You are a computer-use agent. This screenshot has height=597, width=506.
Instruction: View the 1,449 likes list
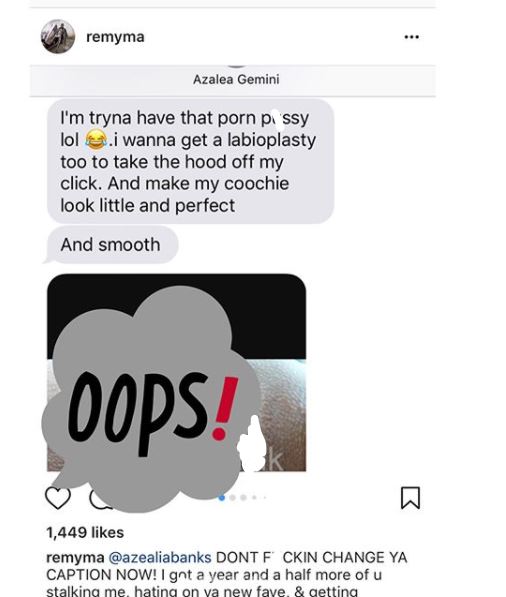coord(85,532)
